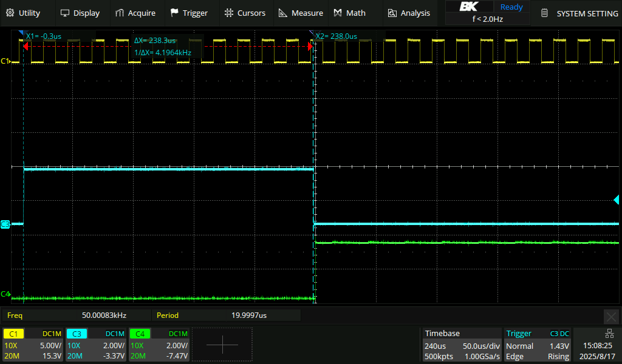
Task: Click the cyan trigger level arrow
Action: pyautogui.click(x=616, y=199)
